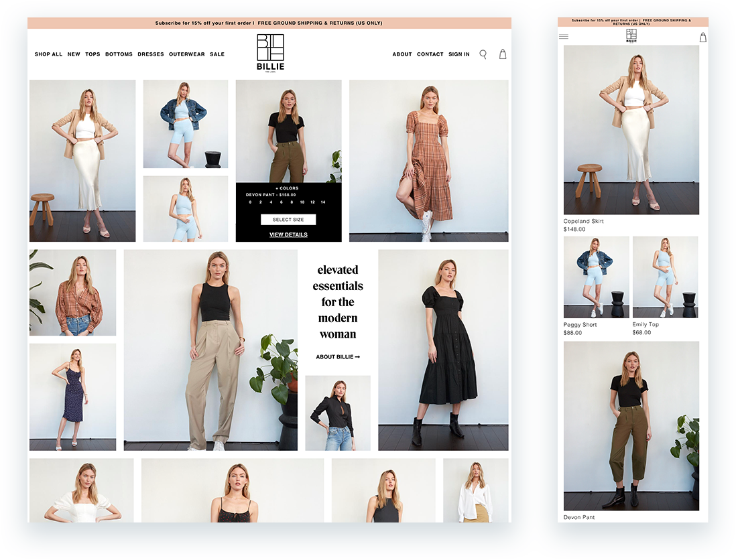Choose size 0 for the Devon Pant
Screen dimensions: 736x560
[250, 202]
